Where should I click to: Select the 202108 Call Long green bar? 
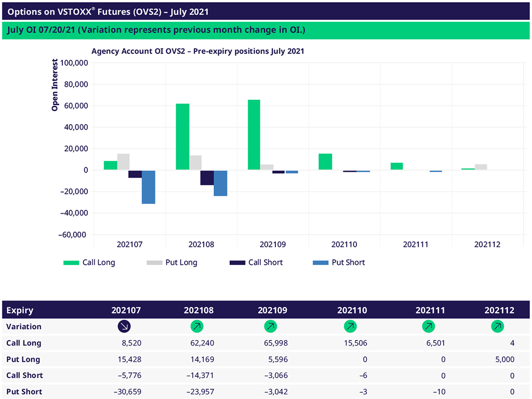click(x=182, y=137)
